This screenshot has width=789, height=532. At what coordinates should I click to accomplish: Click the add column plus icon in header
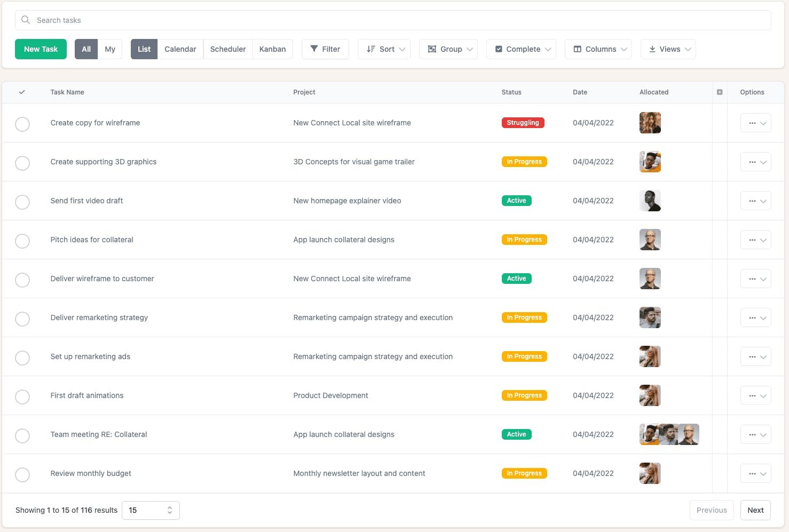pyautogui.click(x=720, y=92)
